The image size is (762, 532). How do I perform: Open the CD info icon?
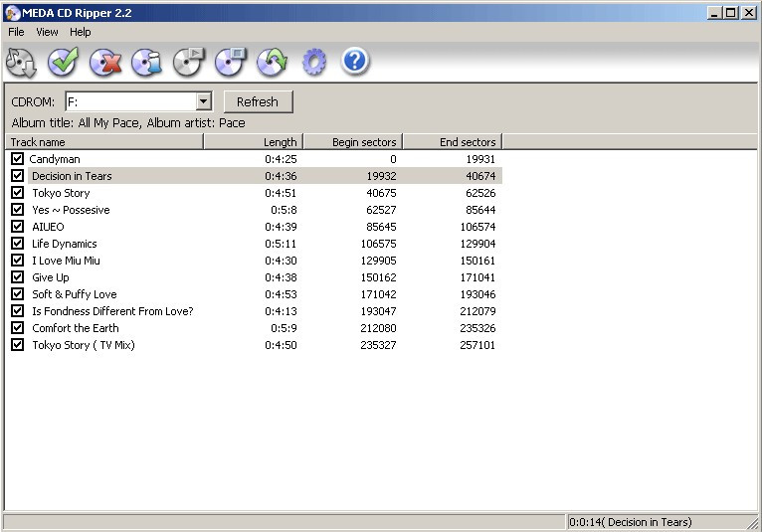click(147, 63)
